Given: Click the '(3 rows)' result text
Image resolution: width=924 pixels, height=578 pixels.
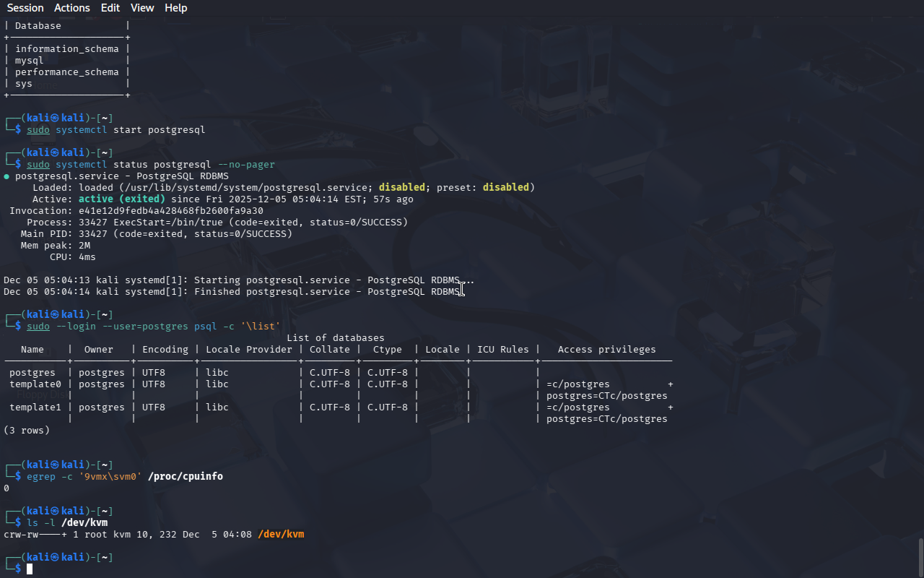Looking at the screenshot, I should tap(27, 431).
